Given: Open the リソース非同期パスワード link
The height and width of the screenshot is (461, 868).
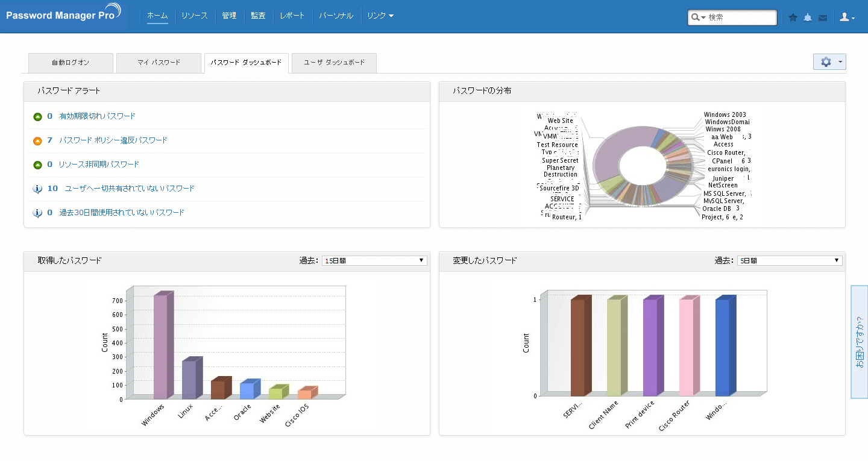Looking at the screenshot, I should pos(99,165).
